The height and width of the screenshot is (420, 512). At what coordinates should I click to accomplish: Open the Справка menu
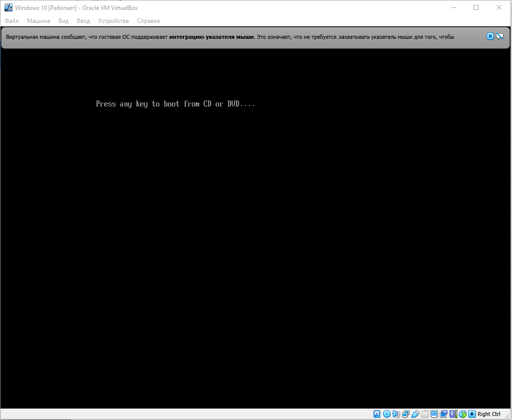148,21
